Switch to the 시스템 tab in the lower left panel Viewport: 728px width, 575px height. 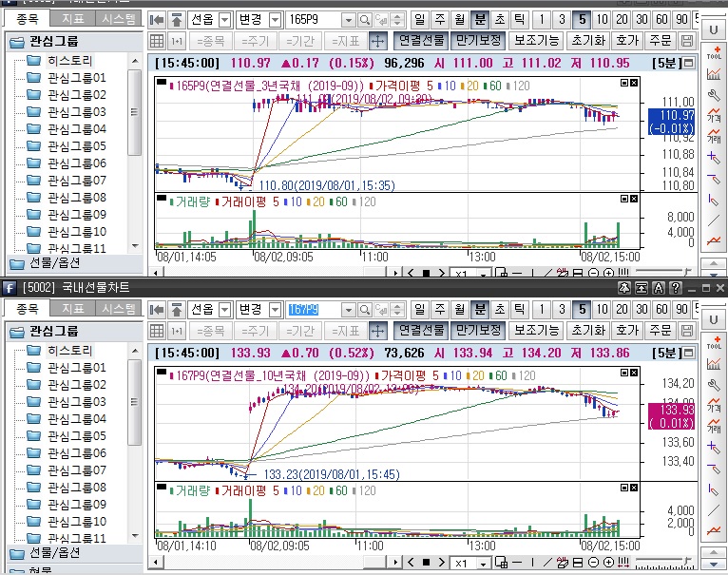click(x=119, y=308)
